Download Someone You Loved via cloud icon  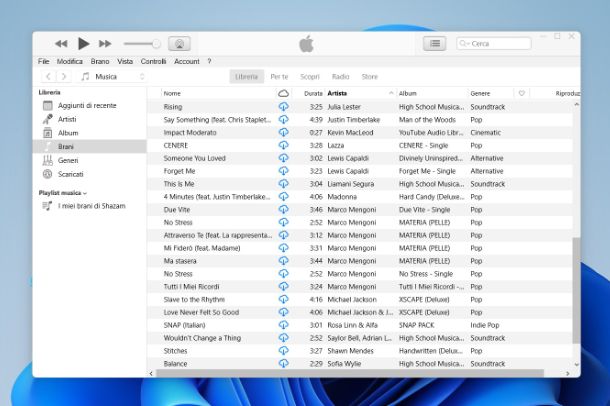click(284, 158)
